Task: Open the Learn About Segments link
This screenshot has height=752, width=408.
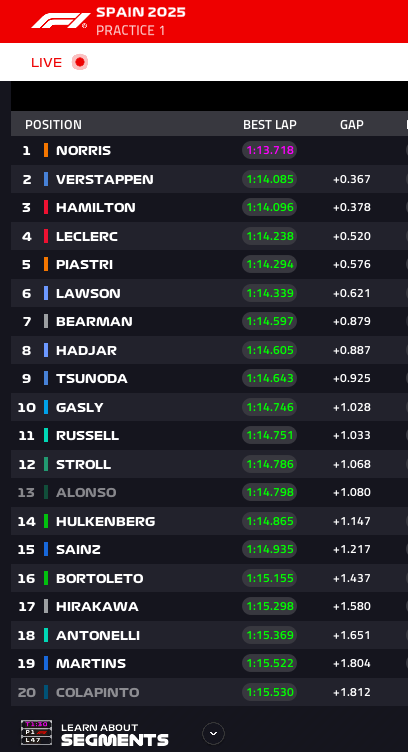Action: (x=115, y=734)
